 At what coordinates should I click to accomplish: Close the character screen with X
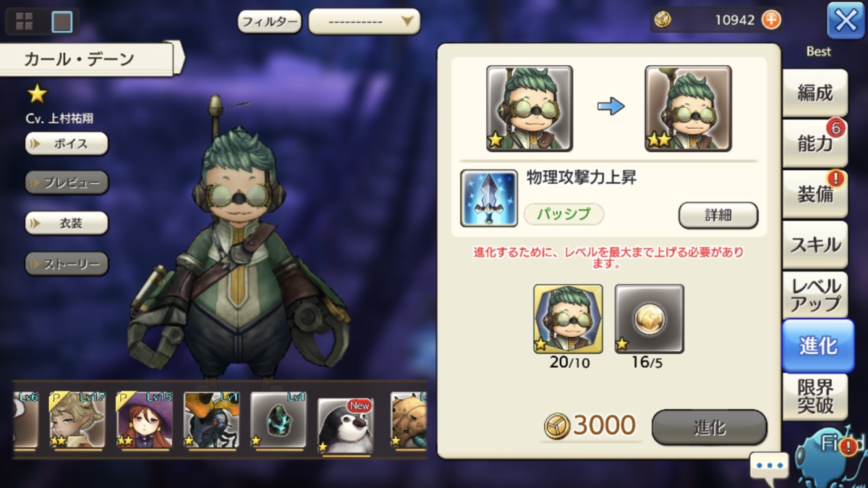(845, 20)
